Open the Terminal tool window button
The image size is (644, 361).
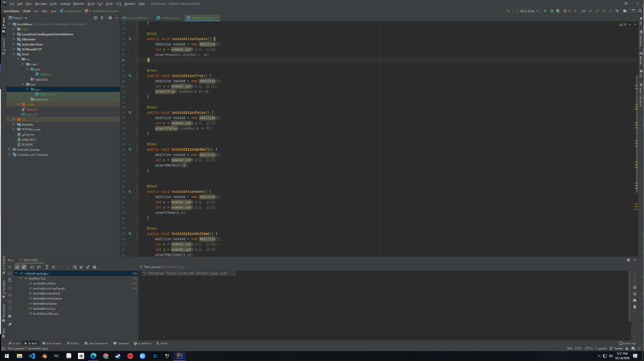point(121,343)
